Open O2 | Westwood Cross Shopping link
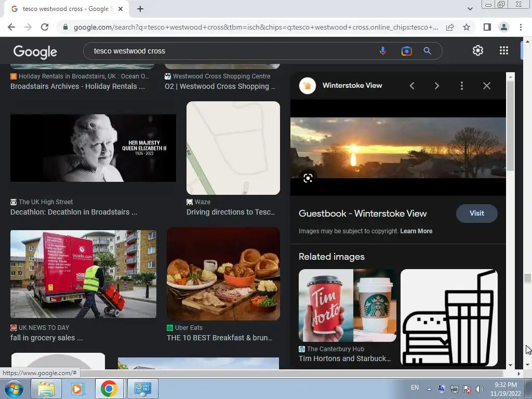The height and width of the screenshot is (399, 532). pos(220,86)
